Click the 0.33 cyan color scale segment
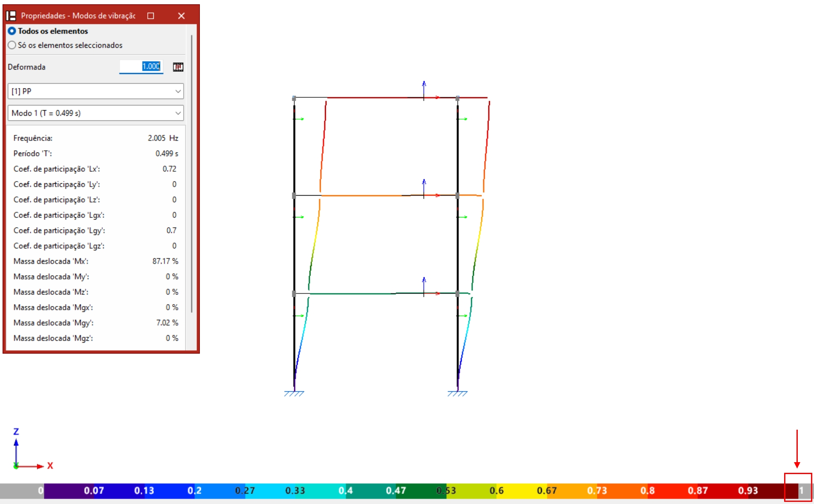Screen dimensions: 814x504 coord(271,491)
